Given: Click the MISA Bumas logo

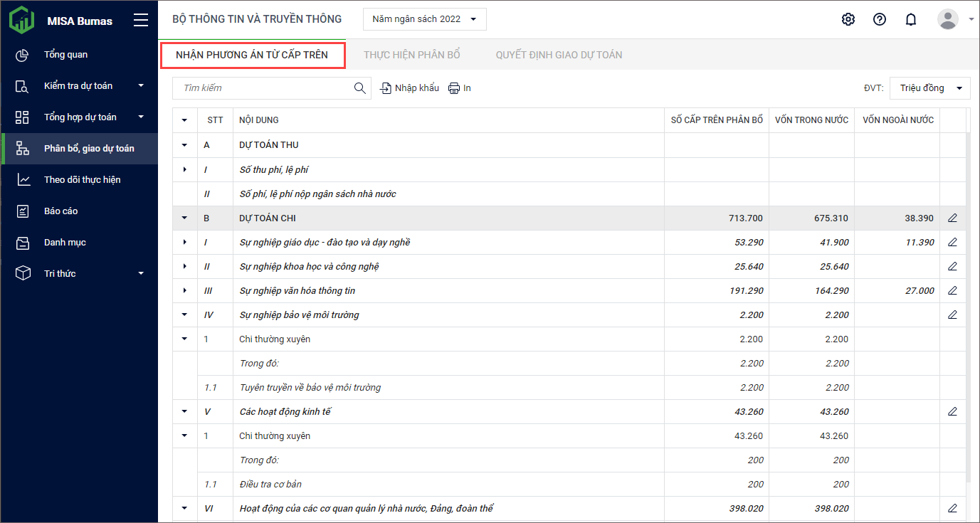Looking at the screenshot, I should (22, 20).
